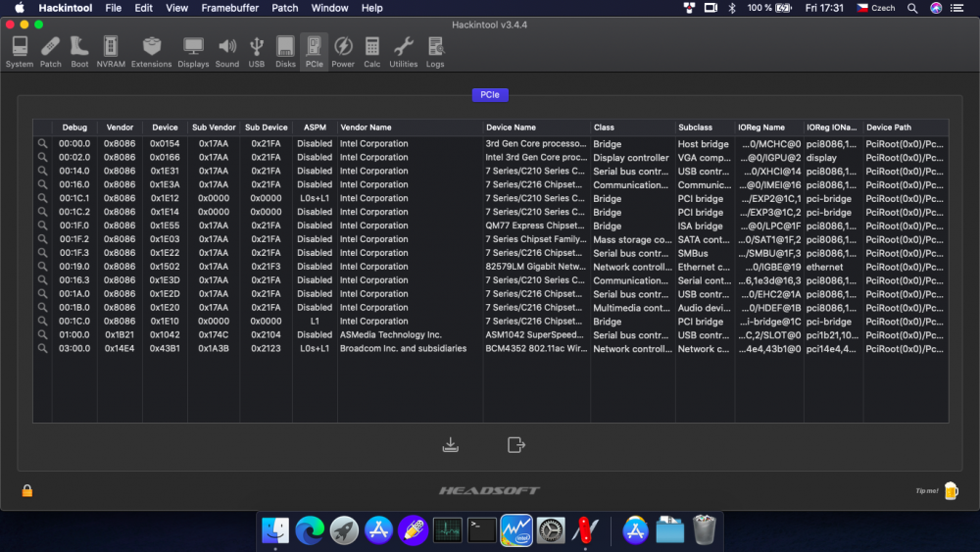Select the Mass storage controller class cell

632,239
